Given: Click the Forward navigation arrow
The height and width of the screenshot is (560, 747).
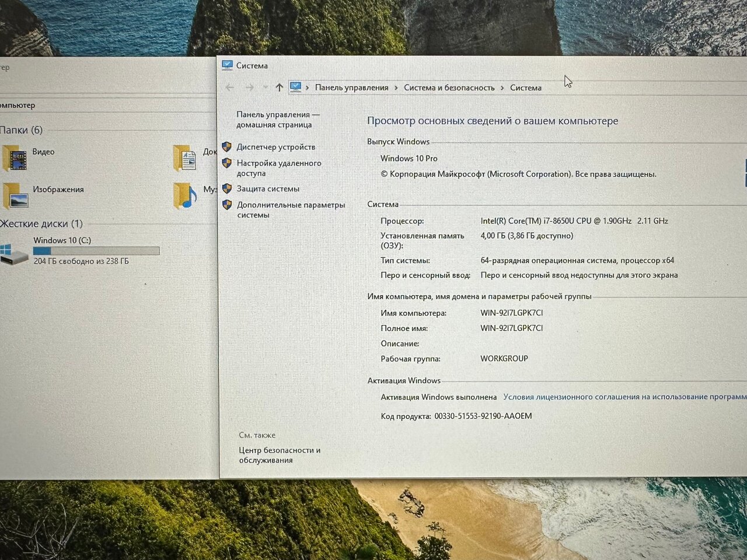Looking at the screenshot, I should click(x=250, y=87).
